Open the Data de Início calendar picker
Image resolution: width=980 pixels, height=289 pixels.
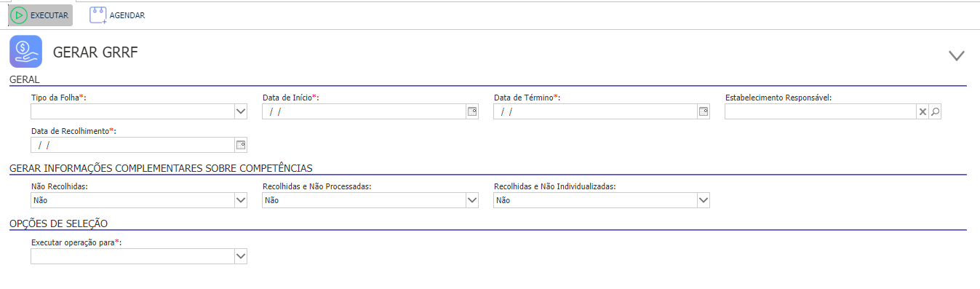click(471, 111)
